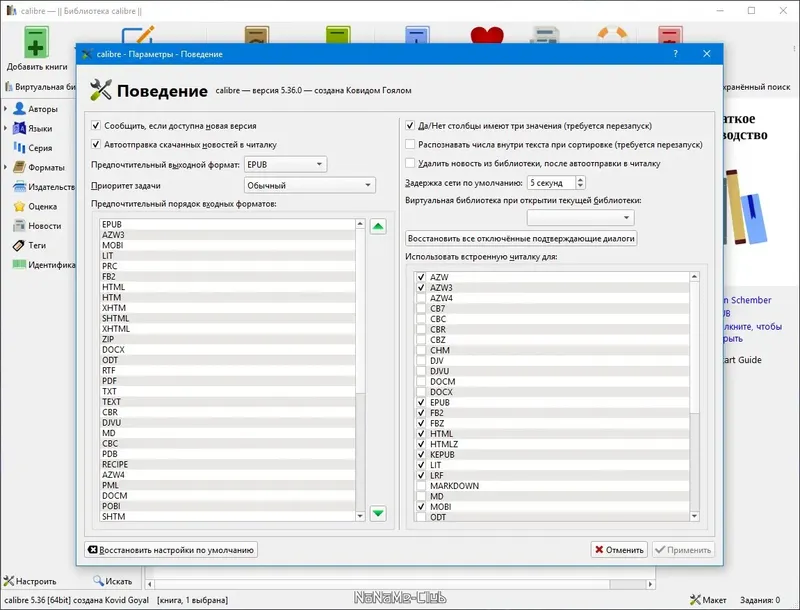800x610 pixels.
Task: Toggle notify when new version available checkbox
Action: click(x=96, y=125)
